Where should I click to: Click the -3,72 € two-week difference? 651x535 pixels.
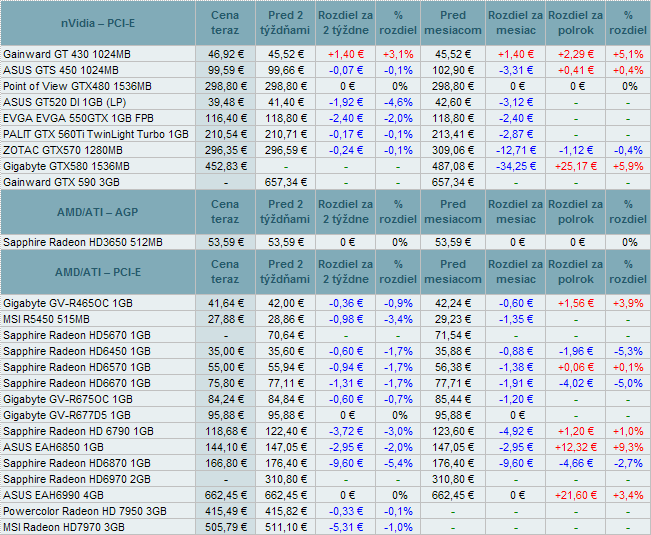346,431
